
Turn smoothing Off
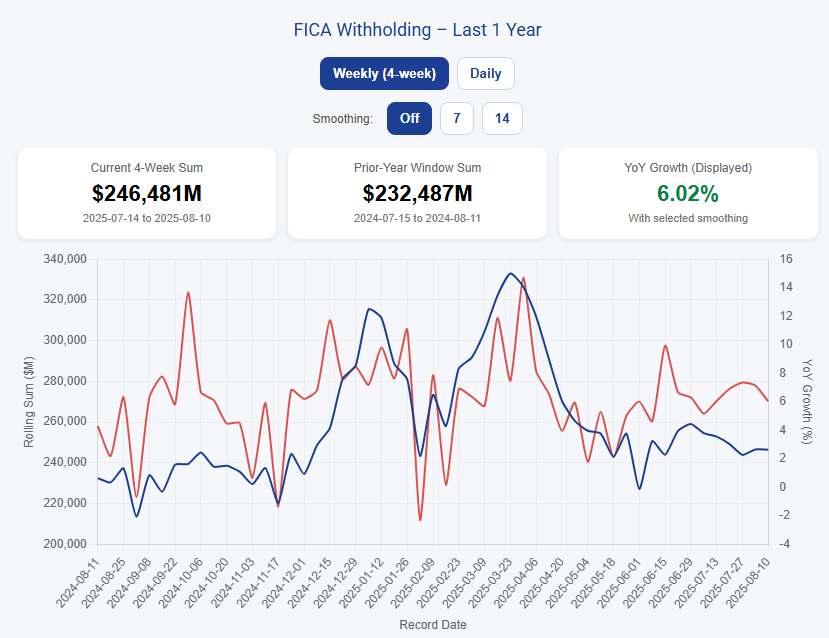point(410,118)
